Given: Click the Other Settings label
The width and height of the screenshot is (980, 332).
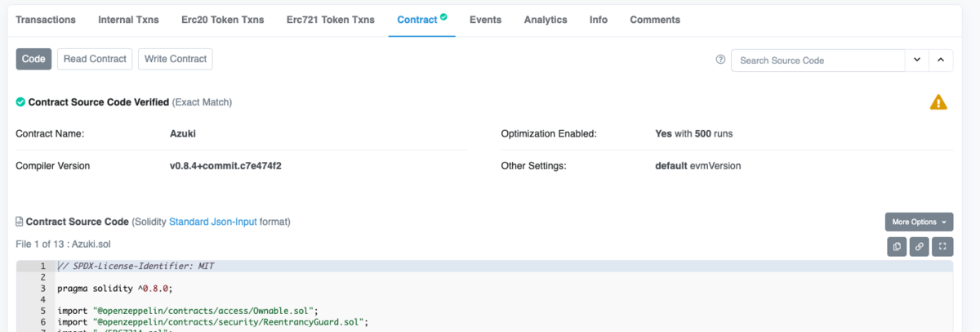Looking at the screenshot, I should 533,166.
